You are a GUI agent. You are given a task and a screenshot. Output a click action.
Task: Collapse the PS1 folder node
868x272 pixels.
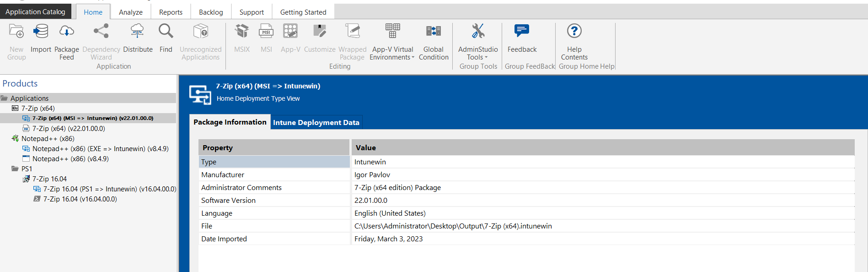[15, 169]
